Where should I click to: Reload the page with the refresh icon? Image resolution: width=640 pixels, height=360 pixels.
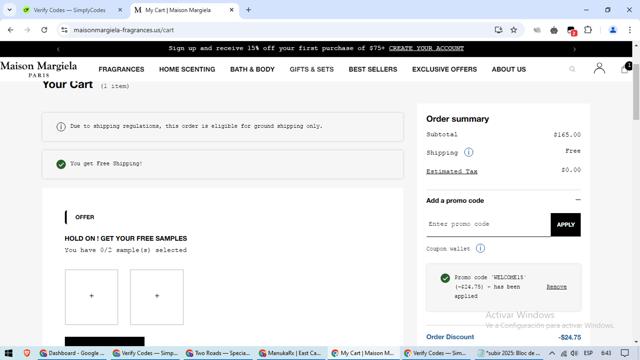click(44, 30)
